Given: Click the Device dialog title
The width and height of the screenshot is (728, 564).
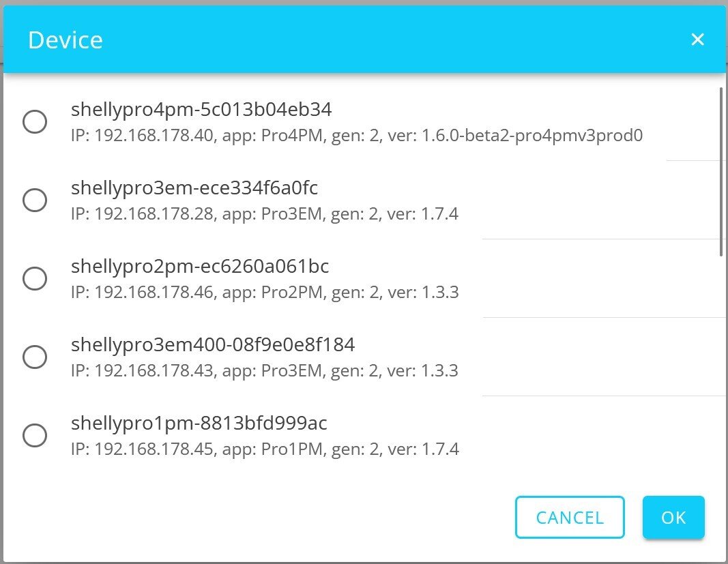Looking at the screenshot, I should 65,40.
